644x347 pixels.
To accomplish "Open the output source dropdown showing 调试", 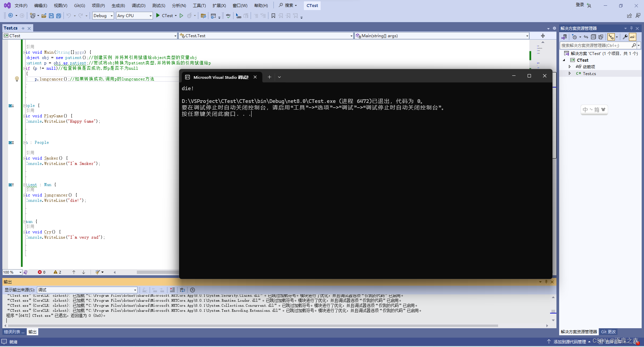I will 87,290.
